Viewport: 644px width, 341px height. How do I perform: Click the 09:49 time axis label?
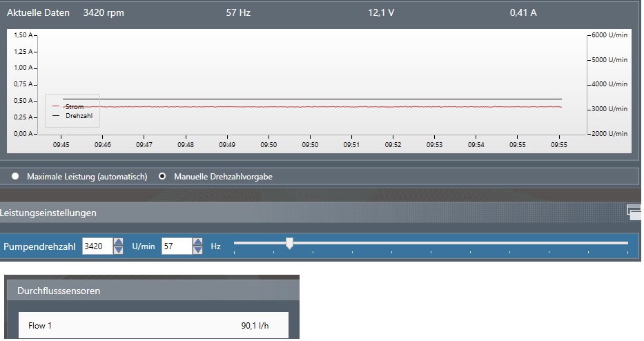227,145
